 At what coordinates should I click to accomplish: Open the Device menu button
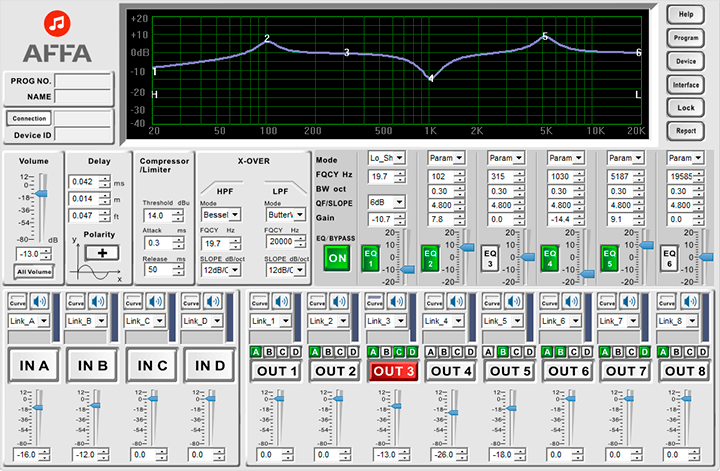coord(686,61)
